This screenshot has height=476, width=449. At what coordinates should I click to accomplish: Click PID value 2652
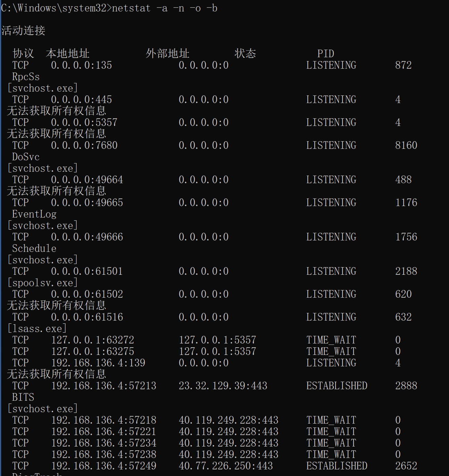[406, 466]
